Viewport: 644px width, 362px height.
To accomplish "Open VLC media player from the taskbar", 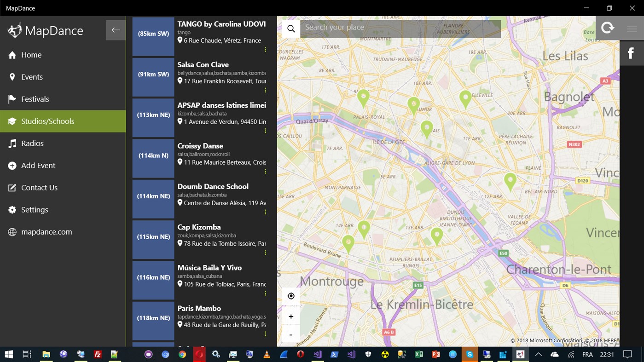I will pyautogui.click(x=267, y=354).
